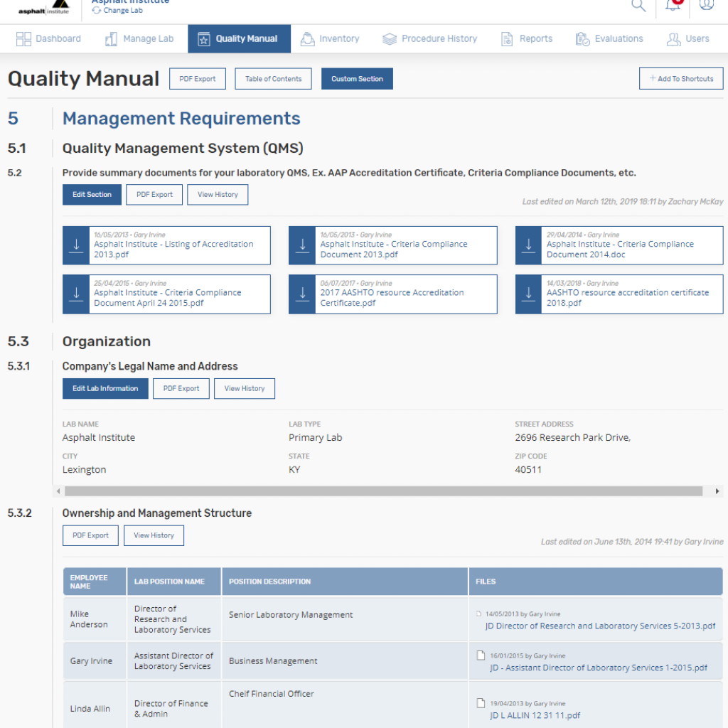Viewport: 728px width, 728px height.
Task: Go to Procedure History tab
Action: (x=429, y=39)
